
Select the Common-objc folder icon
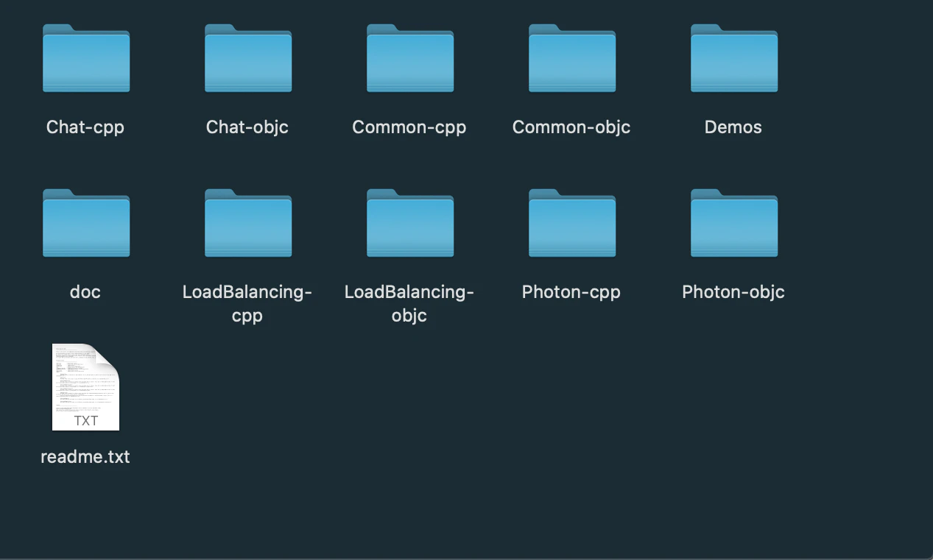tap(572, 58)
